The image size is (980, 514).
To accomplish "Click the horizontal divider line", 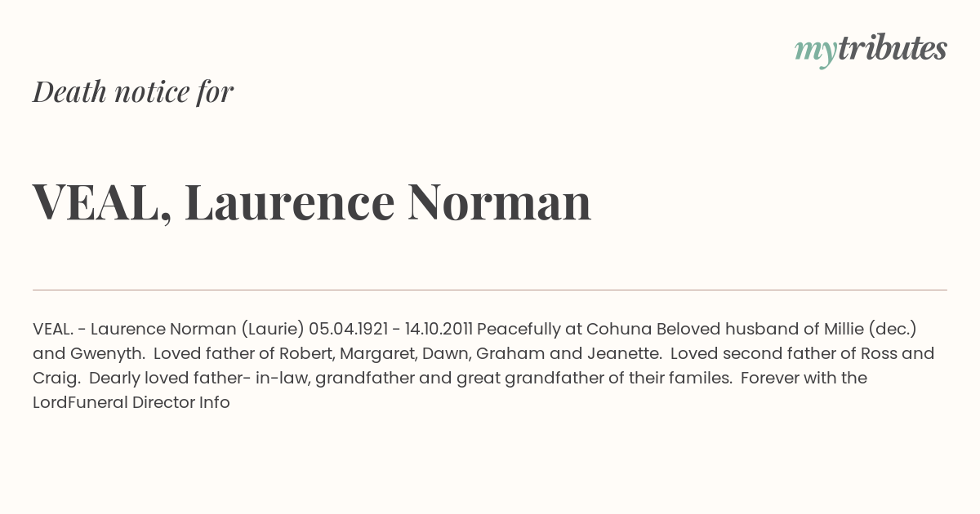I will coord(490,290).
